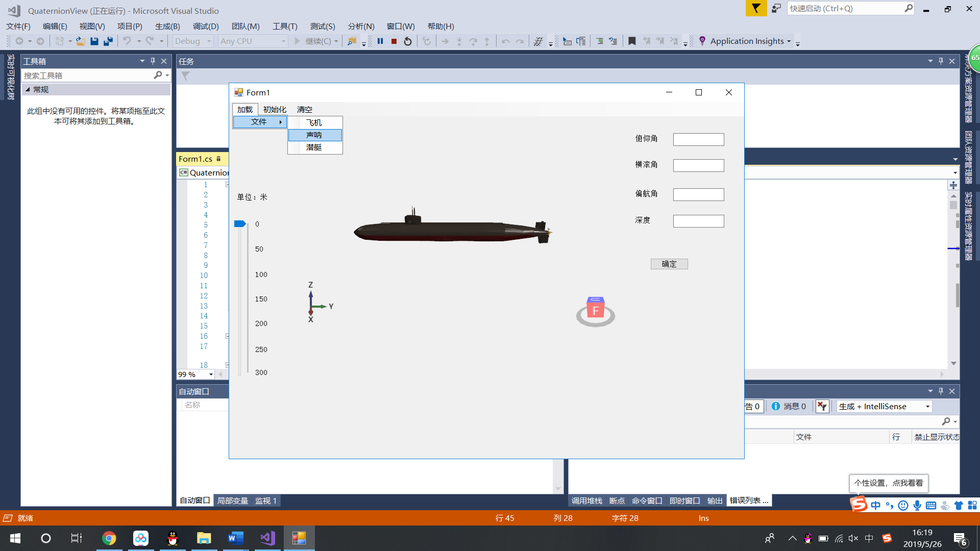
Task: Click the Restart debugging icon
Action: 408,41
